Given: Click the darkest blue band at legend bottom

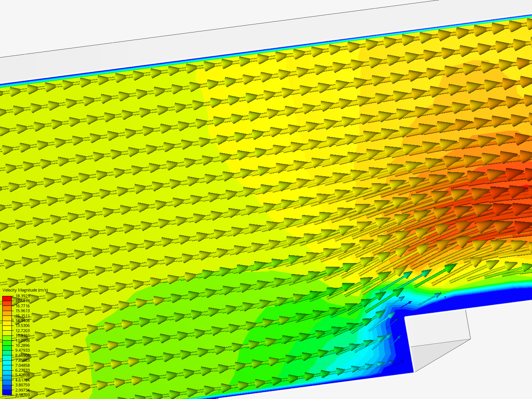Looking at the screenshot, I should [x=7, y=393].
